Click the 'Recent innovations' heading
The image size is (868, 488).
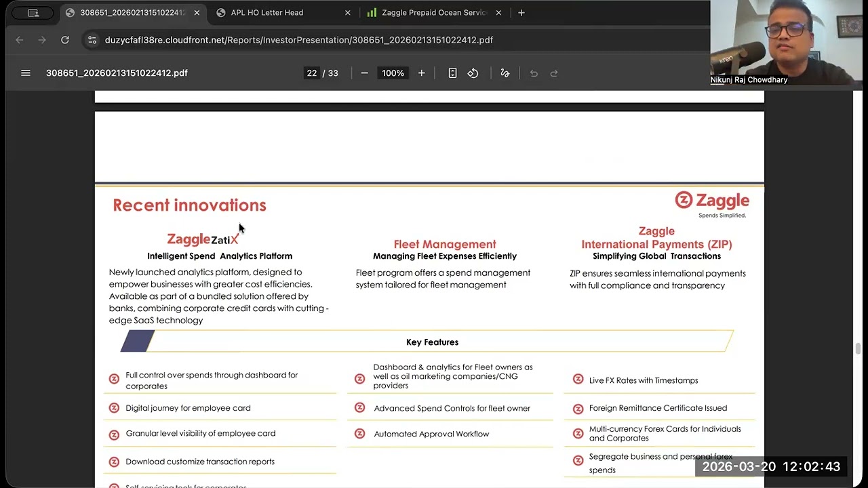189,205
